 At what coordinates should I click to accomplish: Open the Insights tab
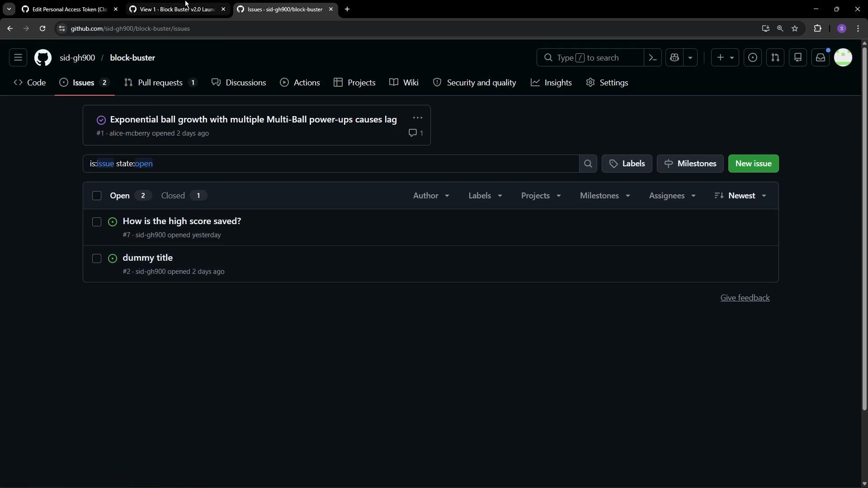[x=552, y=83]
